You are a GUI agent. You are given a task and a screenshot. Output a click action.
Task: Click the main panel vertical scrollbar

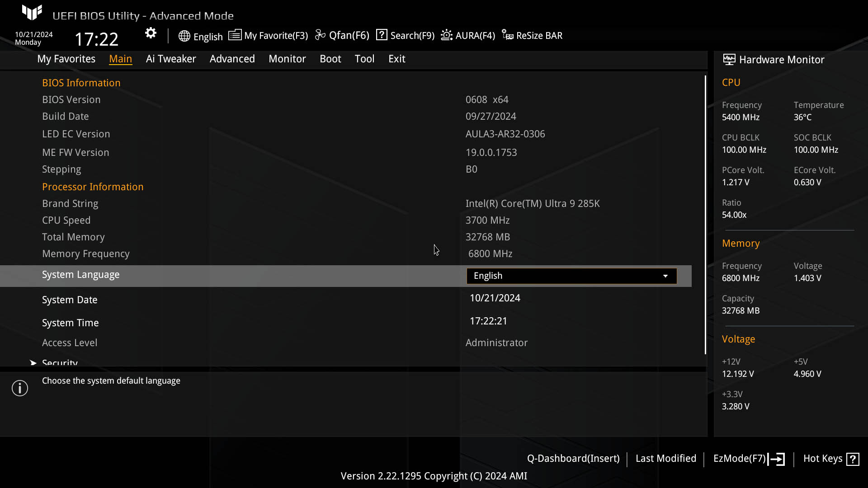click(705, 215)
